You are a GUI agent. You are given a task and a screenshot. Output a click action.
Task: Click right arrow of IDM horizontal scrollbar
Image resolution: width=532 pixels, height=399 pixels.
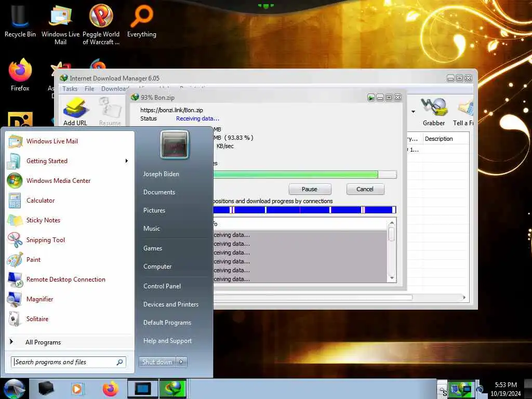click(464, 298)
